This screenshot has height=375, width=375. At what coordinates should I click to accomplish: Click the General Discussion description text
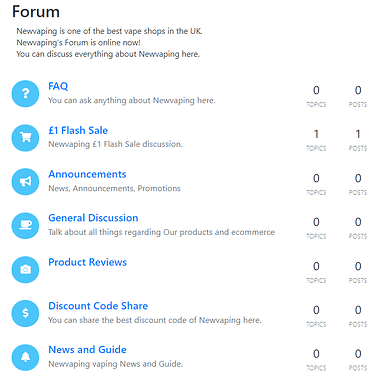(x=161, y=232)
